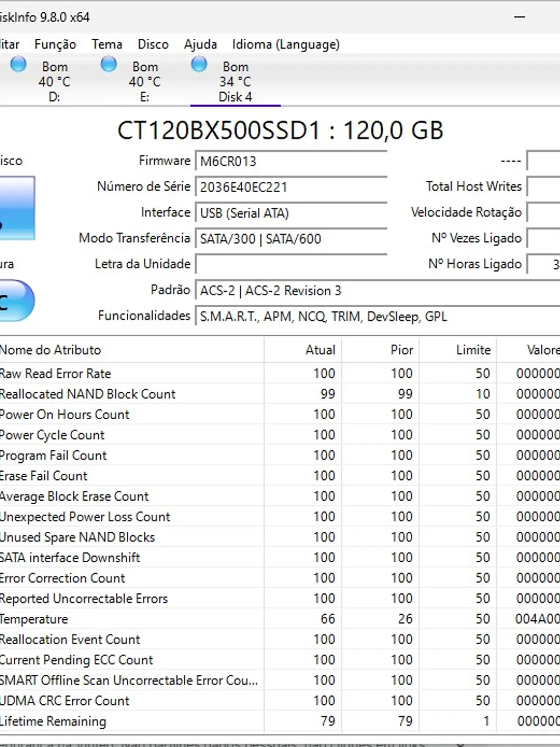Click the empty Letra da Unidade field
This screenshot has width=560, height=747.
tap(291, 264)
